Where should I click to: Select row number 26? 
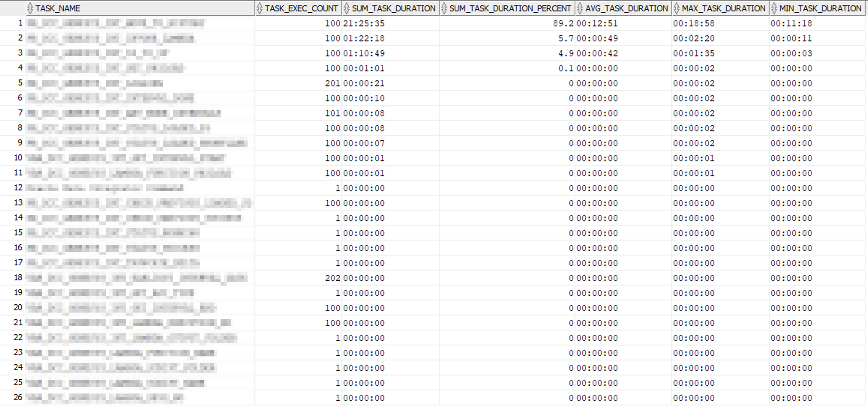pos(18,397)
